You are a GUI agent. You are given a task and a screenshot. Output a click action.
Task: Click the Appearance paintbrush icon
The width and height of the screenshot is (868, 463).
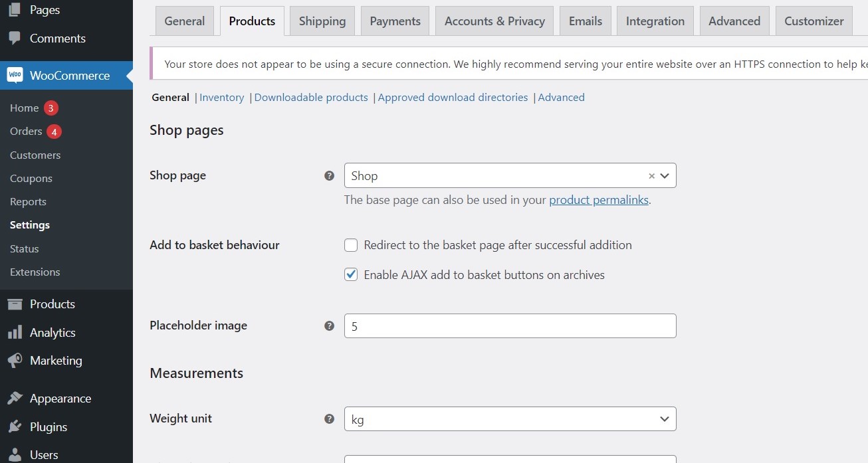pos(15,398)
